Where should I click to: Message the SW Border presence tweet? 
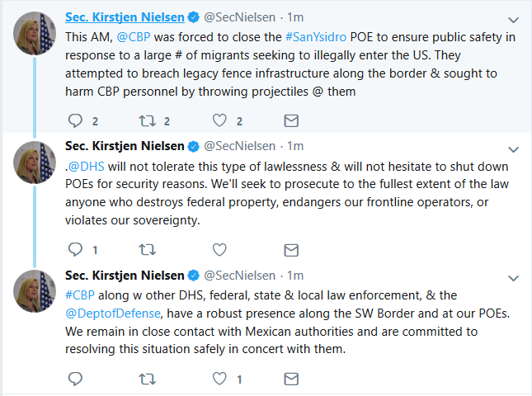coord(290,379)
